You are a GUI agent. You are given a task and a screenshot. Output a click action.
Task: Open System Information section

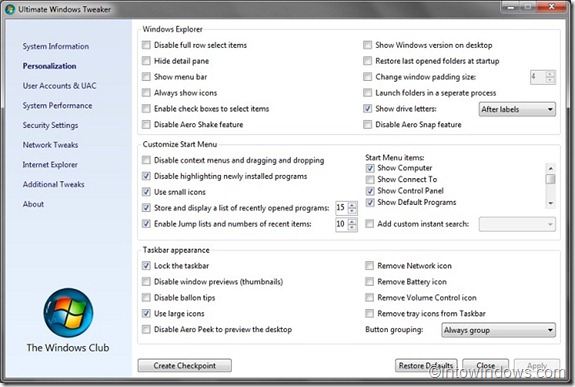point(56,46)
